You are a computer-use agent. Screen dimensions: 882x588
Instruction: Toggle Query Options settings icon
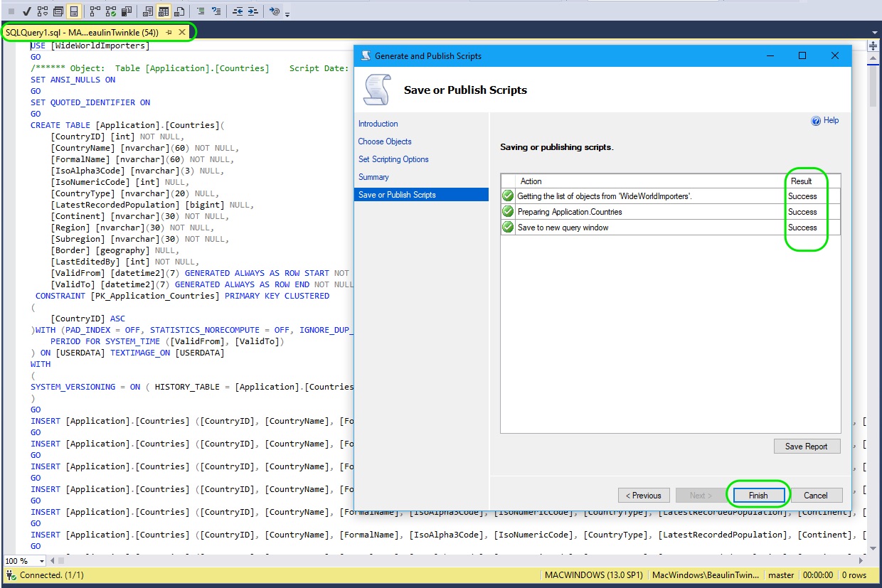coord(74,11)
